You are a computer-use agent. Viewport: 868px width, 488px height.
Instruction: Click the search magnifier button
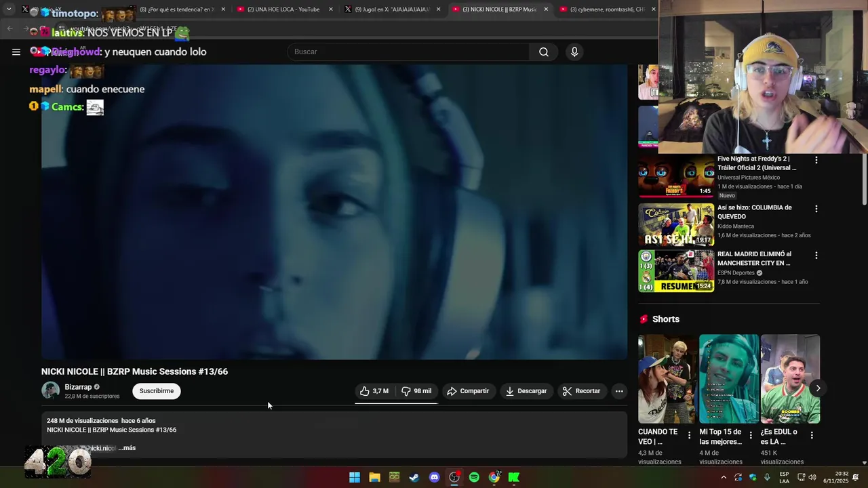(544, 52)
